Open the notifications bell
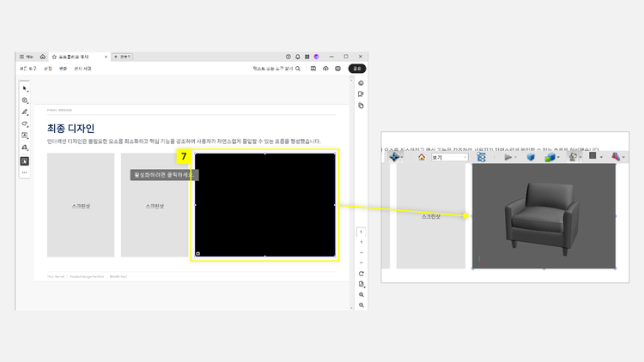This screenshot has width=644, height=362. click(298, 57)
